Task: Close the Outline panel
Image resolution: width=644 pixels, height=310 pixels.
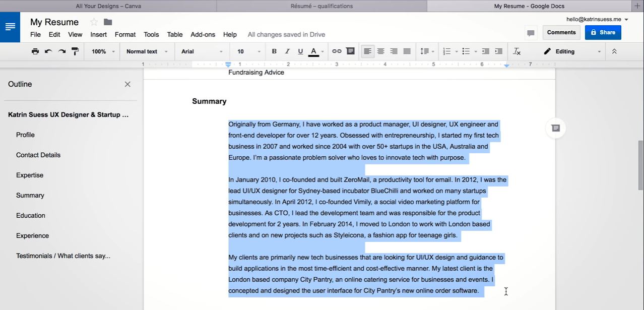Action: [x=127, y=84]
